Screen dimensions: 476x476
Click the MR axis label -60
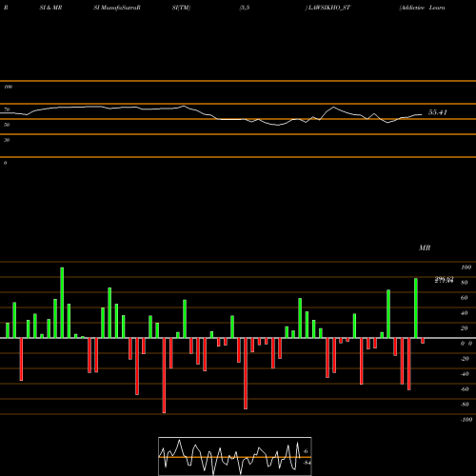click(465, 389)
